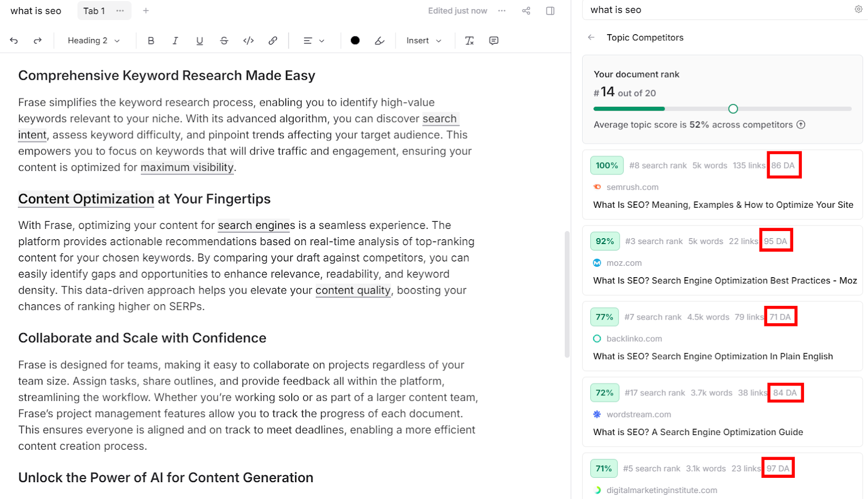Open the highlighter color tool

coord(380,41)
